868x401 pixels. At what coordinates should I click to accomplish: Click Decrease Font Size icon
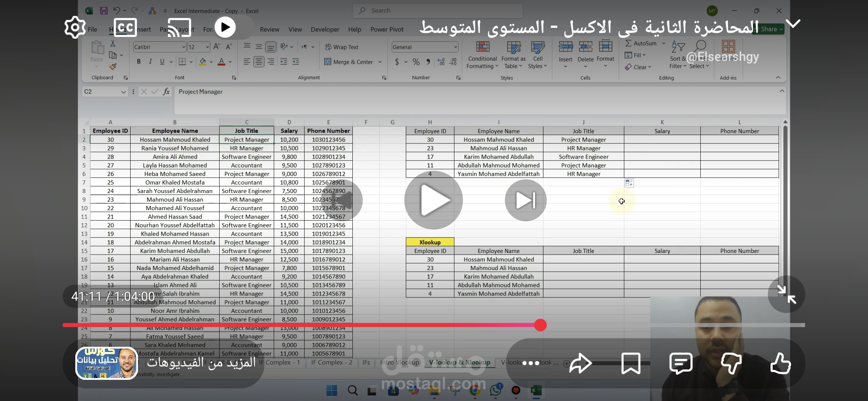pos(229,47)
